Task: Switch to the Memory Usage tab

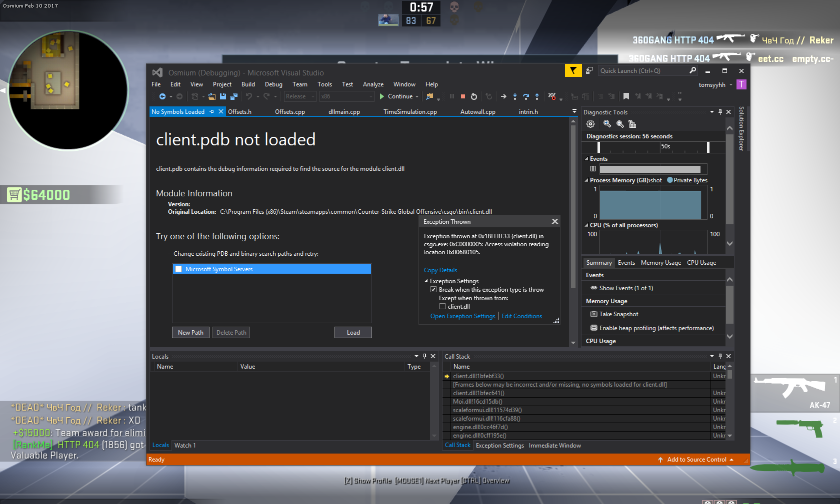Action: click(661, 263)
